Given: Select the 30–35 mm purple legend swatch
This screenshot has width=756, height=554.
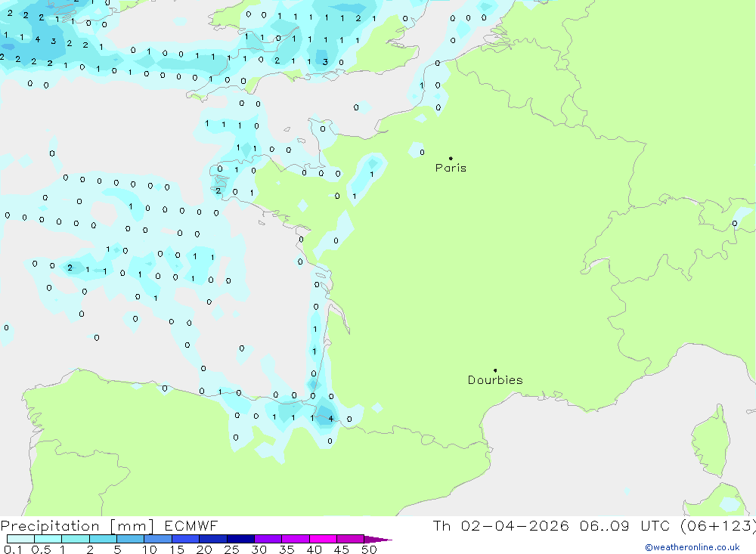Looking at the screenshot, I should tap(268, 539).
